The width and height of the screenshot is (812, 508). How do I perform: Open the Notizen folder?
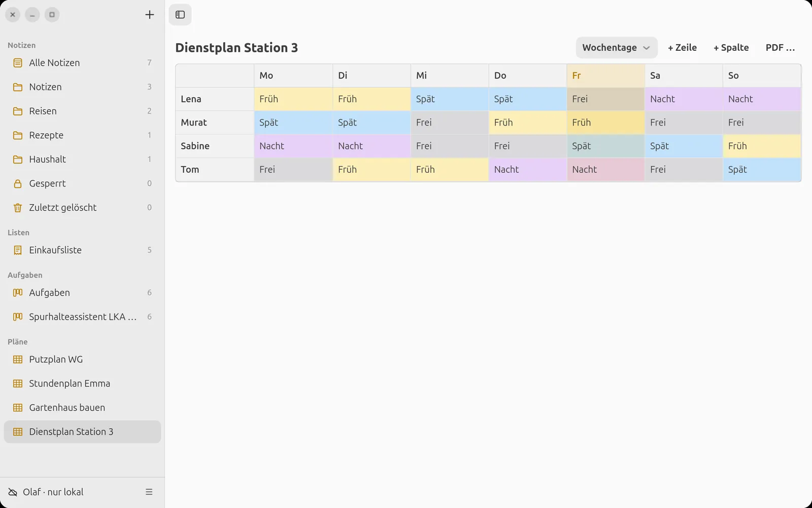click(82, 87)
